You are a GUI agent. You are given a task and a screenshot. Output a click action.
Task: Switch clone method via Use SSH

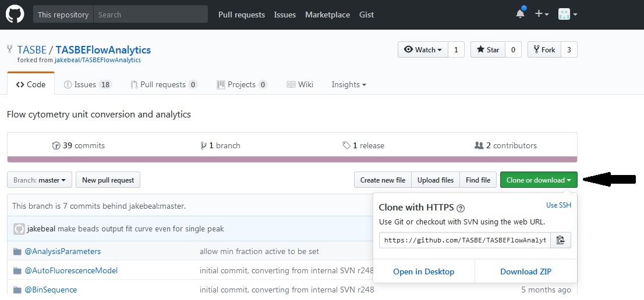click(558, 205)
